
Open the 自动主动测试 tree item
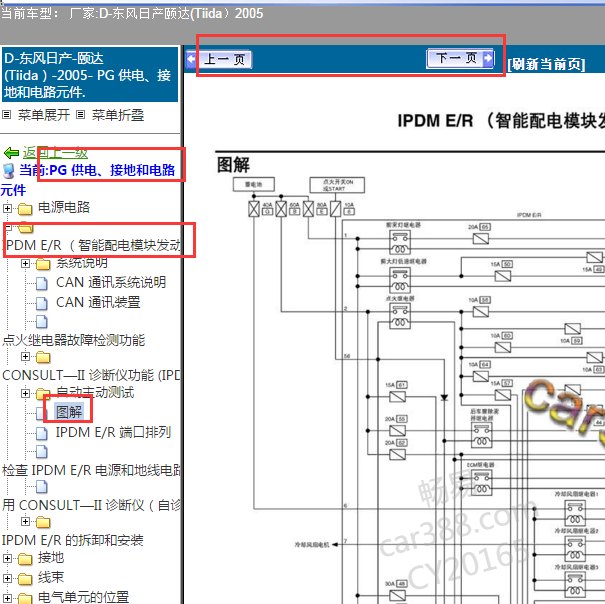95,393
